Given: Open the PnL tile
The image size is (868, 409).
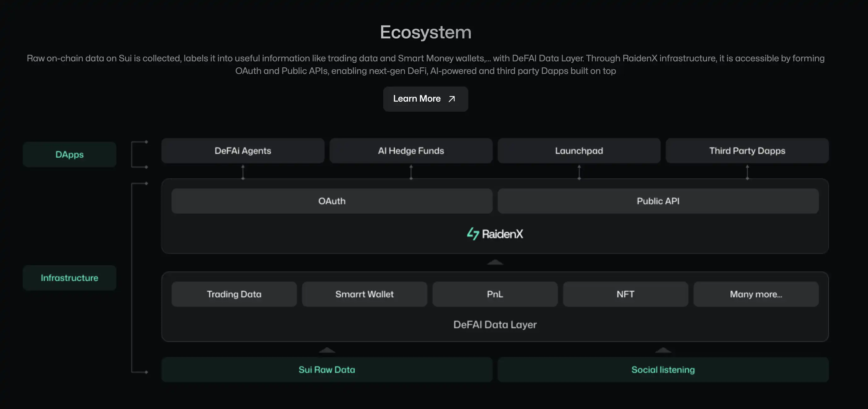Looking at the screenshot, I should [495, 294].
